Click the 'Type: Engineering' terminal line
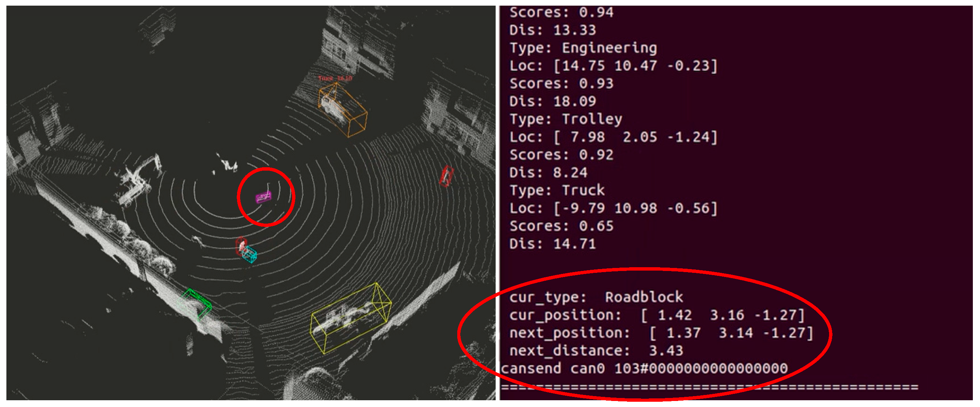The width and height of the screenshot is (980, 407). (x=583, y=48)
